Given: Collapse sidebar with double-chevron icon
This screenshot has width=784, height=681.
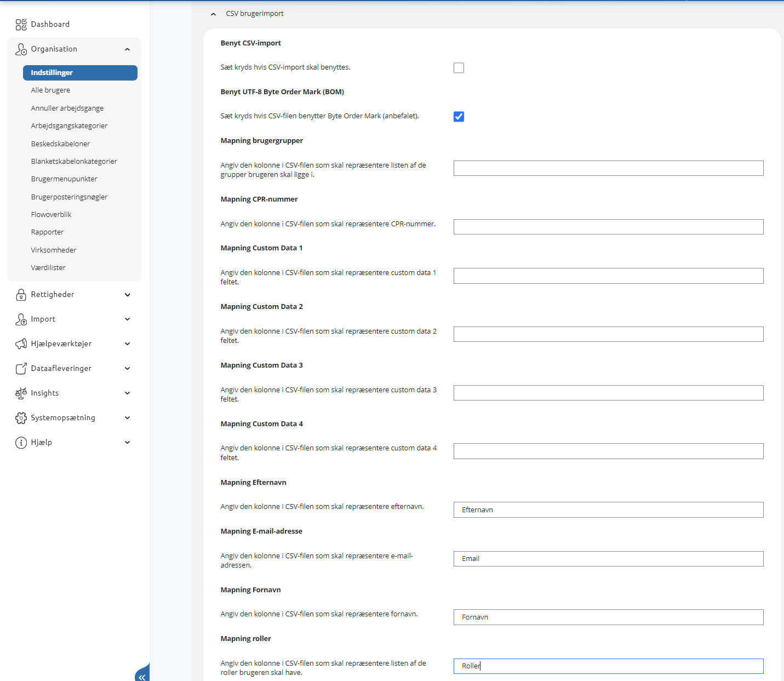Looking at the screenshot, I should pos(142,677).
